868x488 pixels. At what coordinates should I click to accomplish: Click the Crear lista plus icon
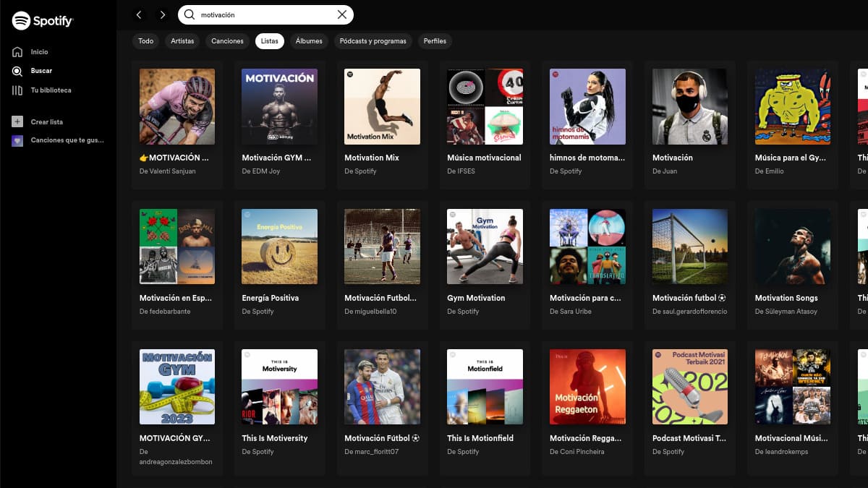click(x=17, y=121)
